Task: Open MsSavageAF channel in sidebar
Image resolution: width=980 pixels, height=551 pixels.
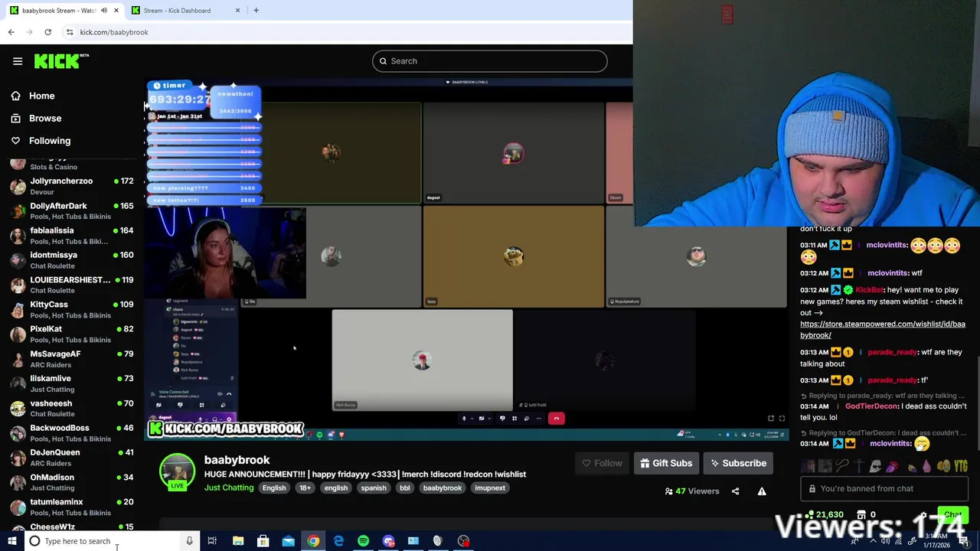Action: (x=70, y=359)
